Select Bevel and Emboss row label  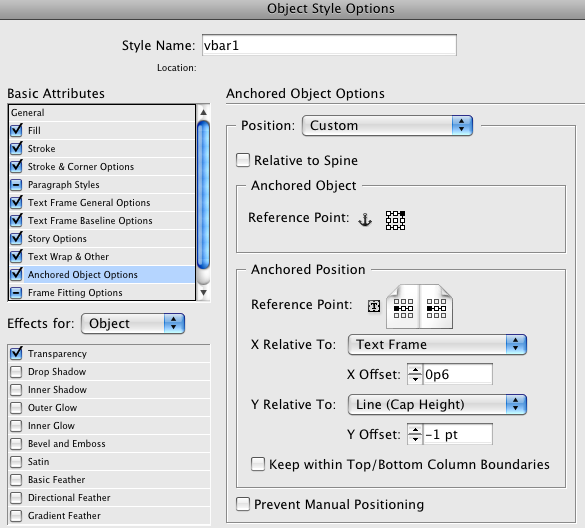click(66, 444)
